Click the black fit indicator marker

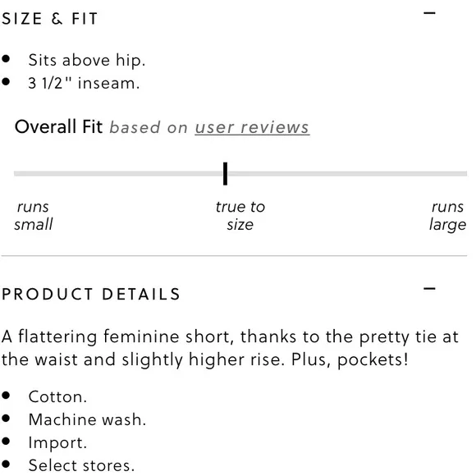point(225,174)
